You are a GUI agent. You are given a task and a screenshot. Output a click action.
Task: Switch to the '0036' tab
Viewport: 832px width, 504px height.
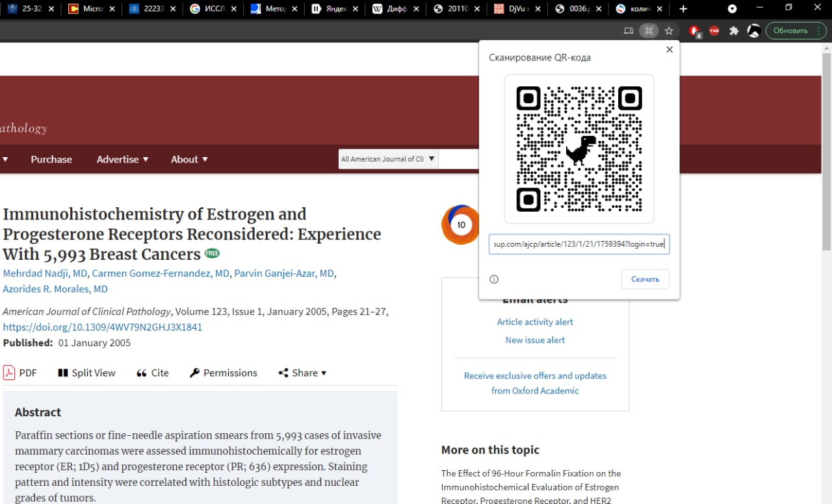(x=579, y=9)
